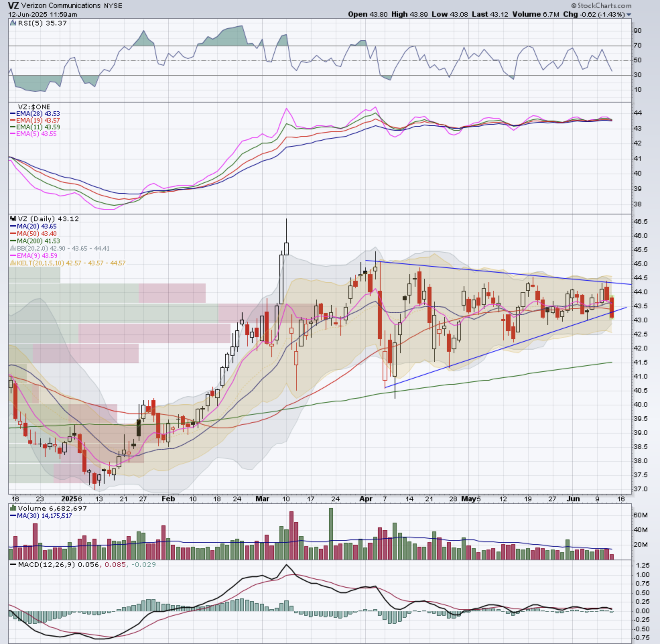
Task: Click the 46.5 price axis label
Action: [640, 221]
